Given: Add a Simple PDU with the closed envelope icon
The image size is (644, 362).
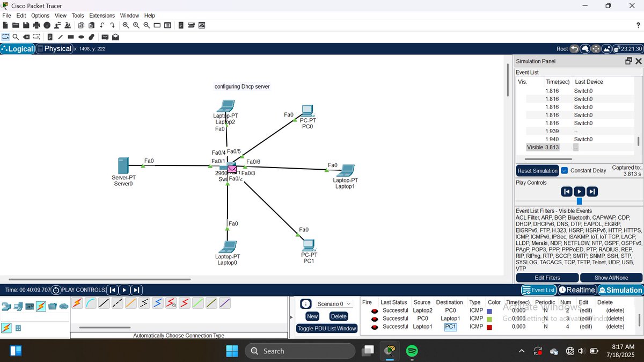Looking at the screenshot, I should (105, 37).
